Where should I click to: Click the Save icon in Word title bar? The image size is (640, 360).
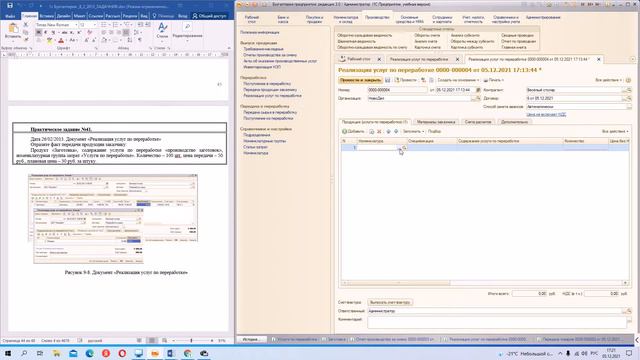tap(10, 6)
